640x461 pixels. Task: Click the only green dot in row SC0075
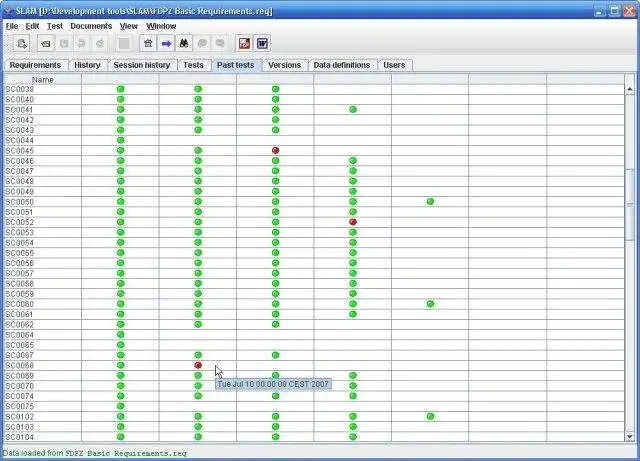pos(120,406)
